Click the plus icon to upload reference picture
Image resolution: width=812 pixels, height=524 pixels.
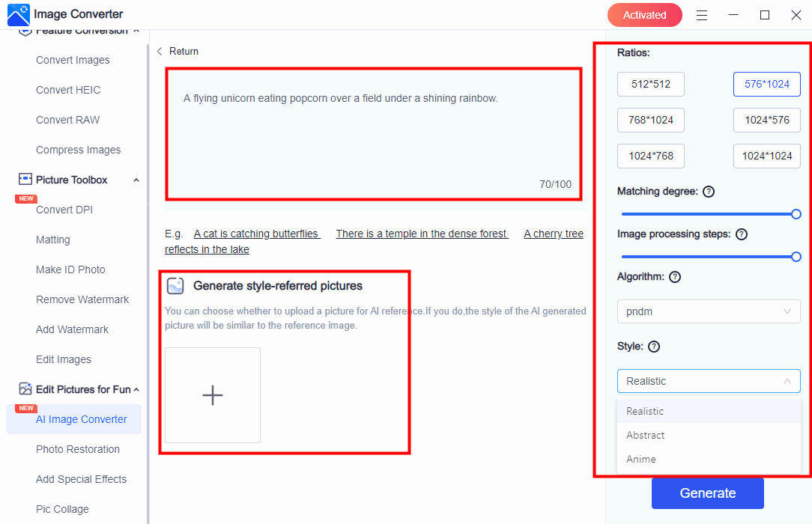(213, 395)
